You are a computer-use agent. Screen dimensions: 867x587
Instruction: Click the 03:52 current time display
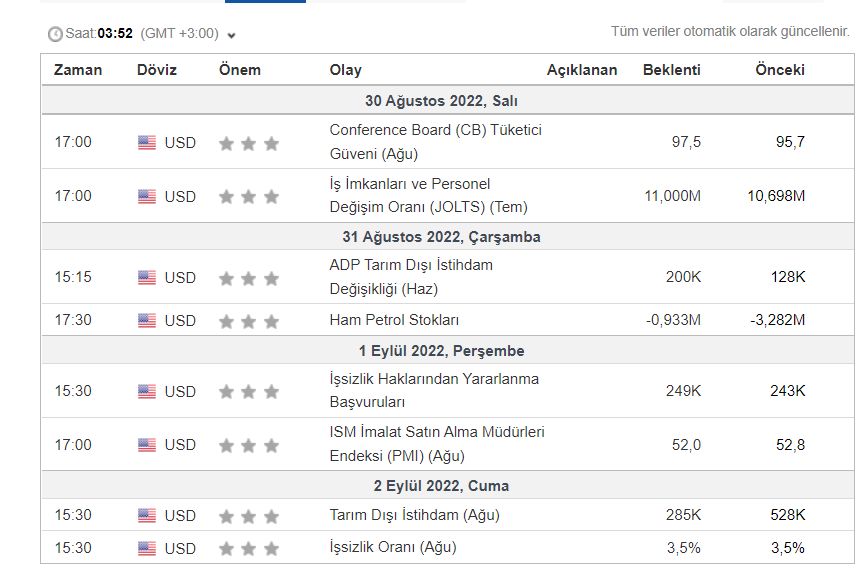click(x=115, y=34)
